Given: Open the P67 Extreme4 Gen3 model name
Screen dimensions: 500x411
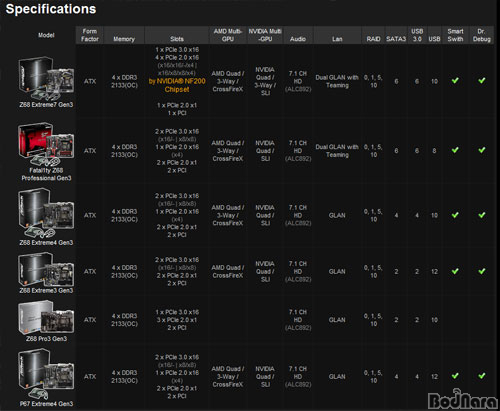Looking at the screenshot, I should click(46, 404).
